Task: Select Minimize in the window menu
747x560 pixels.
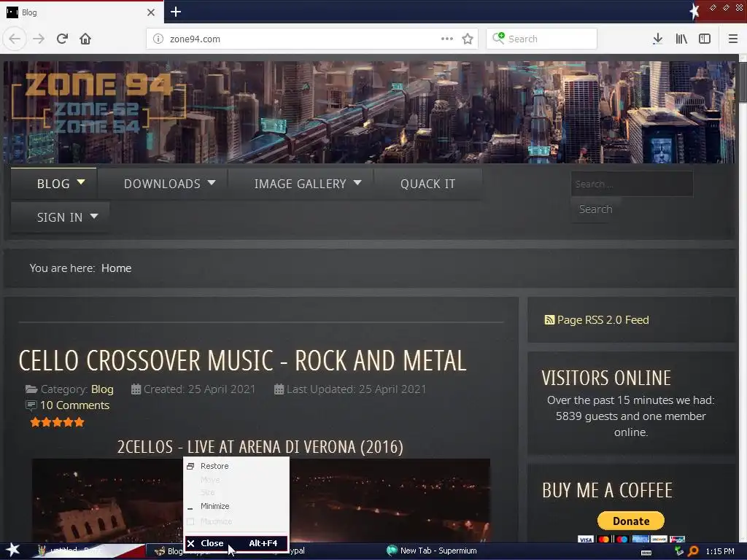Action: pos(236,506)
